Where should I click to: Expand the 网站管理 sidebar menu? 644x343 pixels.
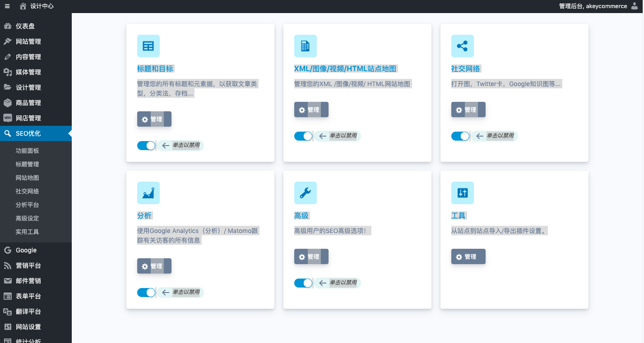pos(28,41)
